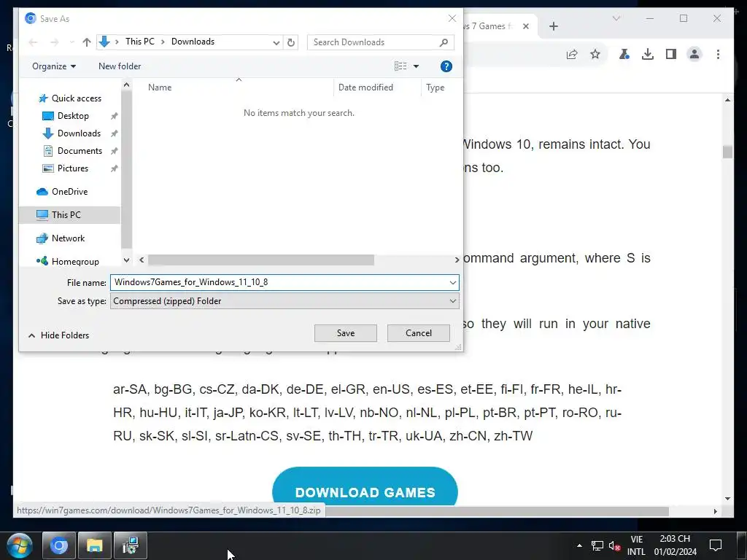
Task: Open the browser three-dot menu
Action: point(718,54)
